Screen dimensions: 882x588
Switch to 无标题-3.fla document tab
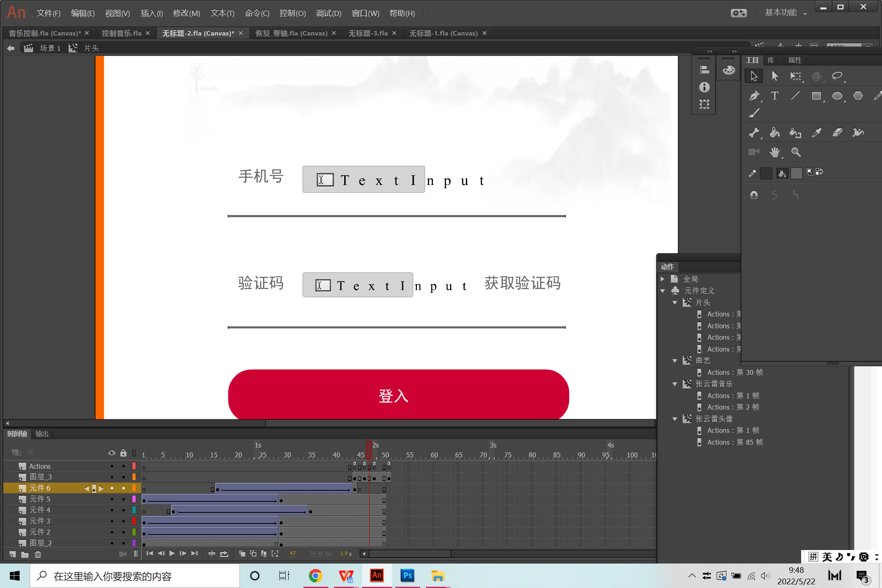click(368, 33)
